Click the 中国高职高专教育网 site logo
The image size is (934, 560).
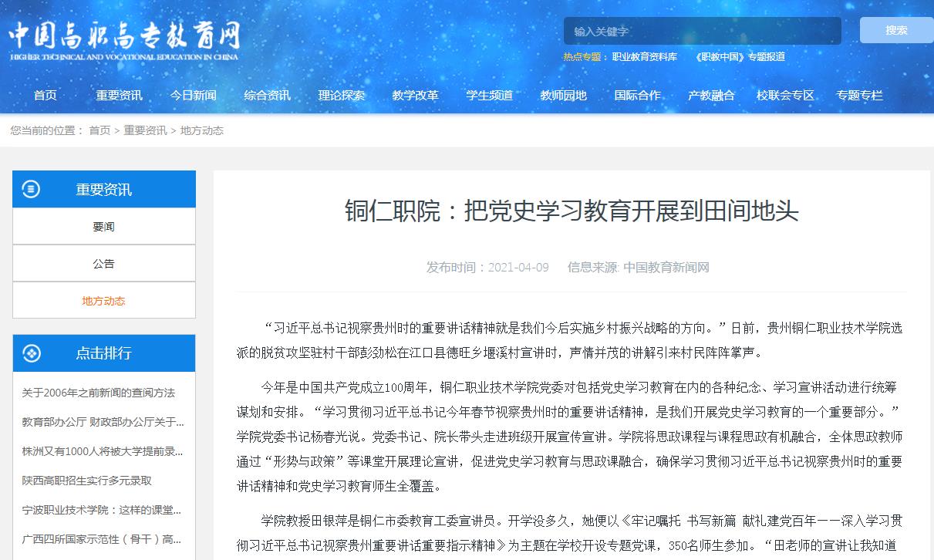point(124,41)
